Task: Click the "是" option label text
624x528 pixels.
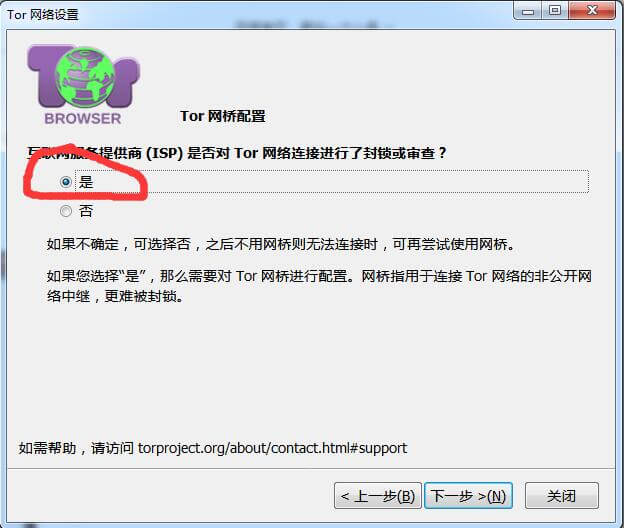Action: (86, 182)
